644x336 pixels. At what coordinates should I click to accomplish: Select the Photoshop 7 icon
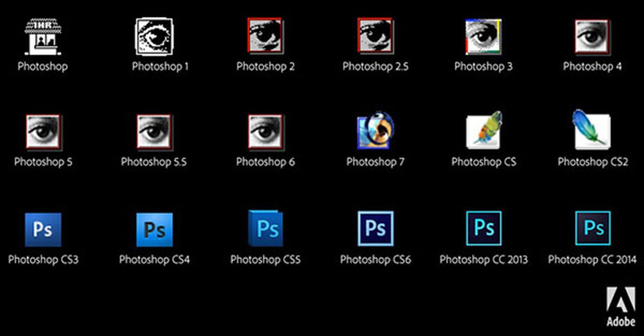375,130
